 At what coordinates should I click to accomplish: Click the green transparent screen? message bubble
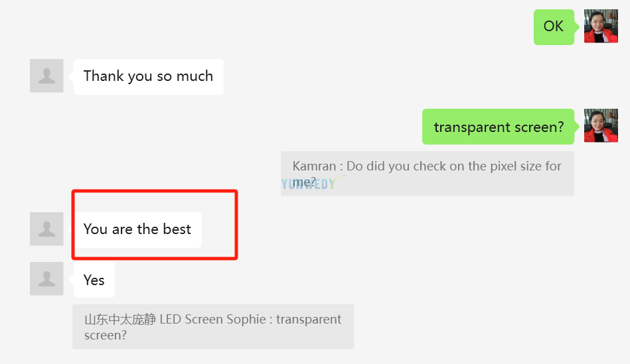[x=498, y=127]
